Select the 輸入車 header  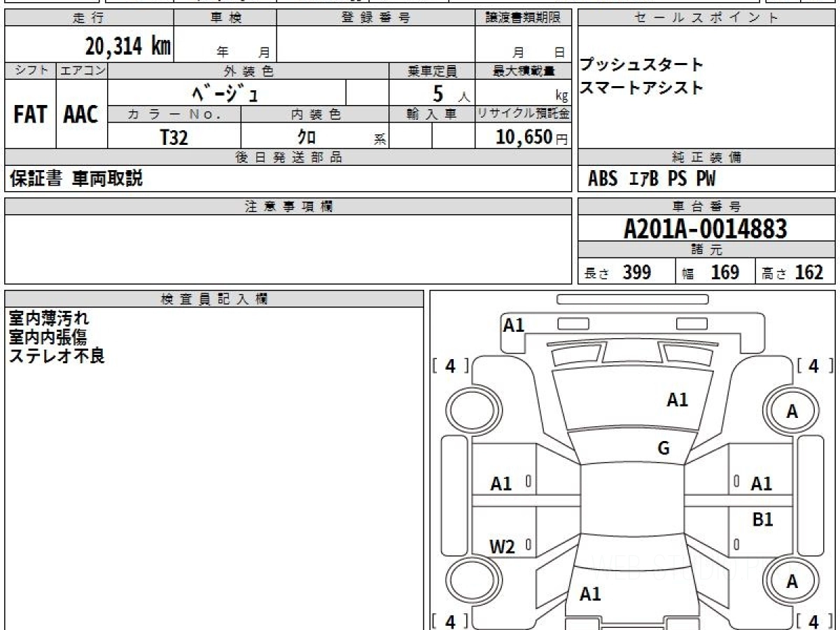tap(432, 115)
